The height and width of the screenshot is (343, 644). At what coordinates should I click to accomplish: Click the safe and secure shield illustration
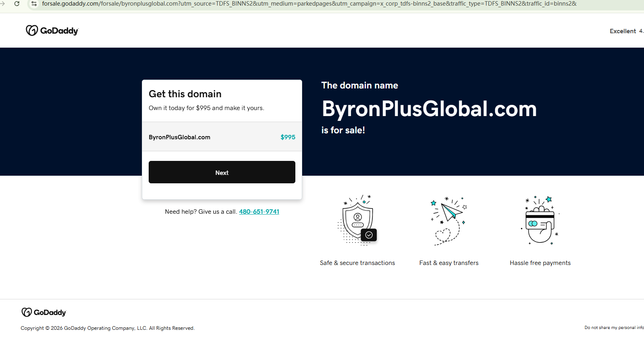pyautogui.click(x=357, y=220)
